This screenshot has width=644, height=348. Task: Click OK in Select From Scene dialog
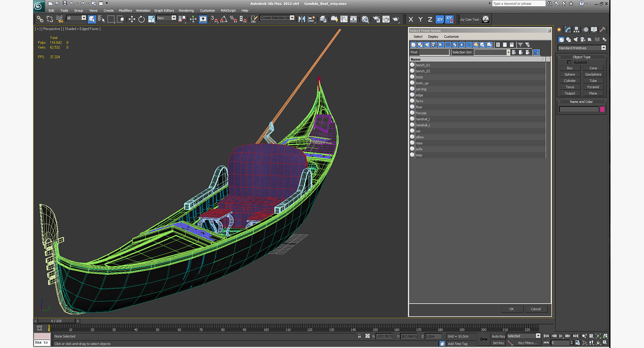point(512,309)
